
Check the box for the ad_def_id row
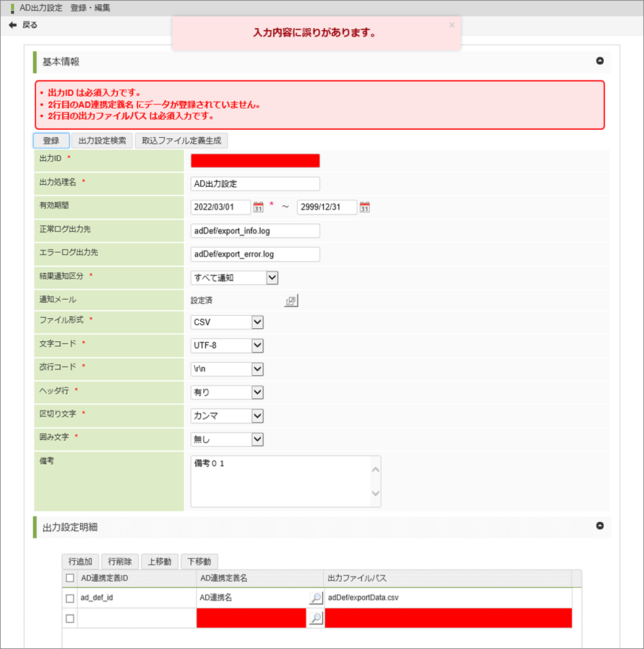coord(70,598)
